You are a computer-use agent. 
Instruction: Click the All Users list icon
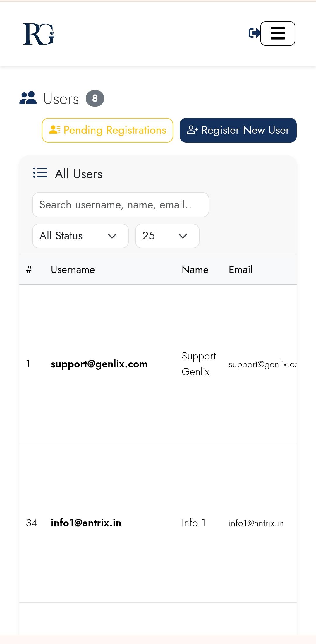40,173
